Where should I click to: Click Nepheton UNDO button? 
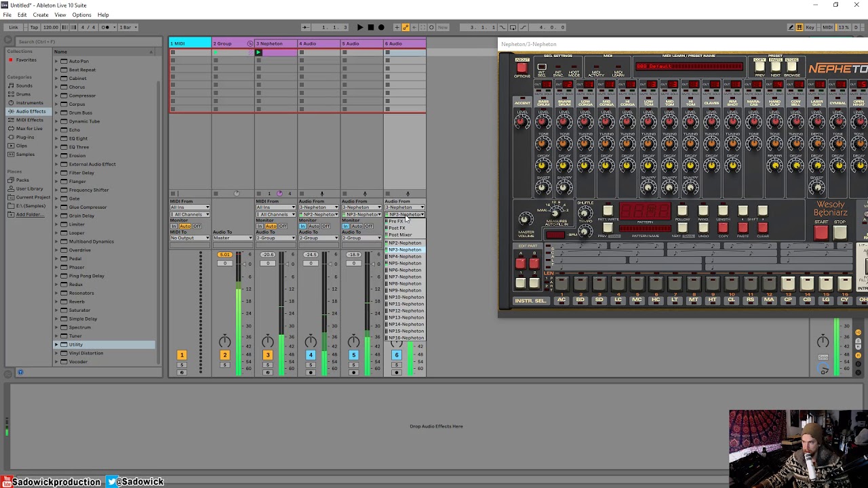click(x=703, y=228)
